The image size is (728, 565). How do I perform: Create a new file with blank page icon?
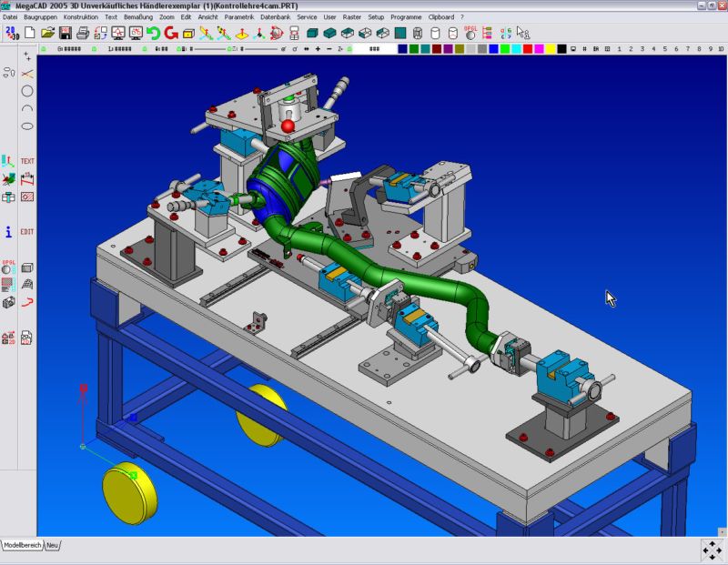click(x=30, y=33)
